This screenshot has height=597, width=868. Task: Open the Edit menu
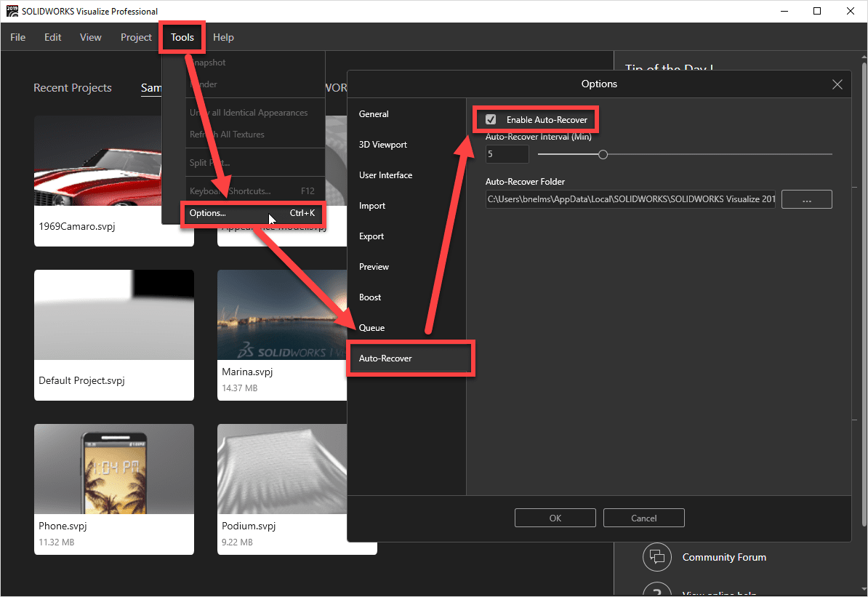tap(52, 37)
